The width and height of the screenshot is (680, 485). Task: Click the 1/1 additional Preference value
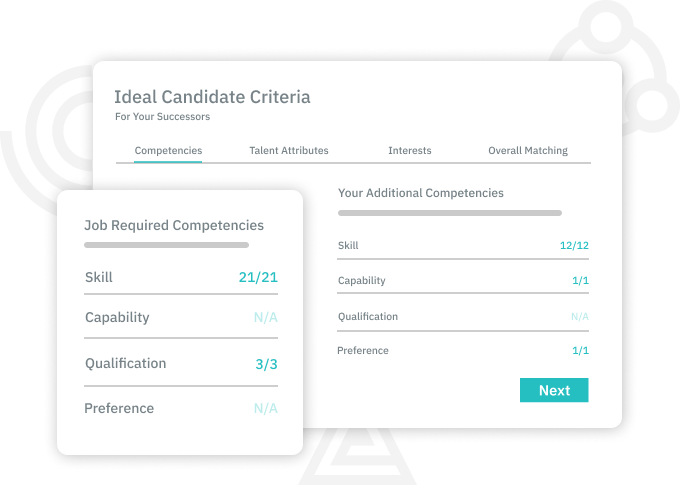pos(580,351)
